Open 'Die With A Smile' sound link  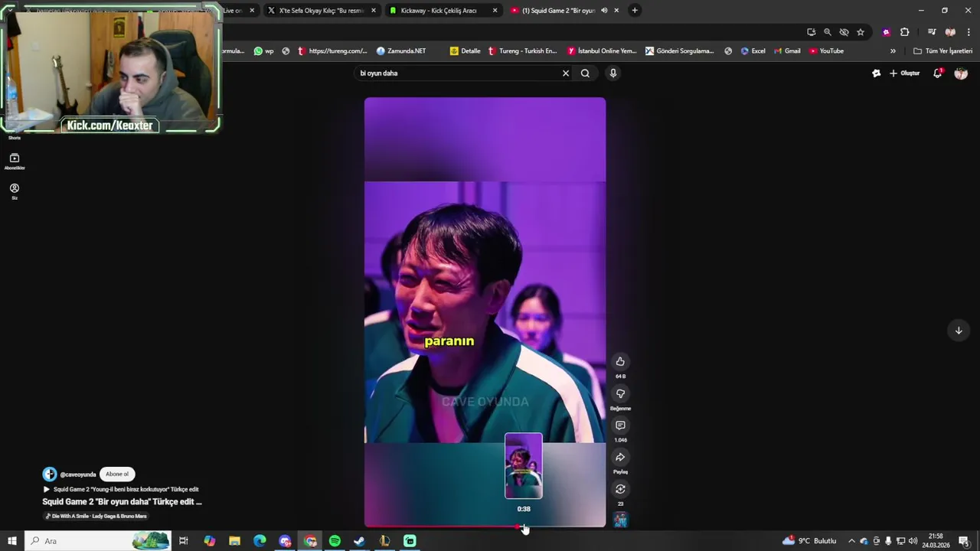pos(96,516)
